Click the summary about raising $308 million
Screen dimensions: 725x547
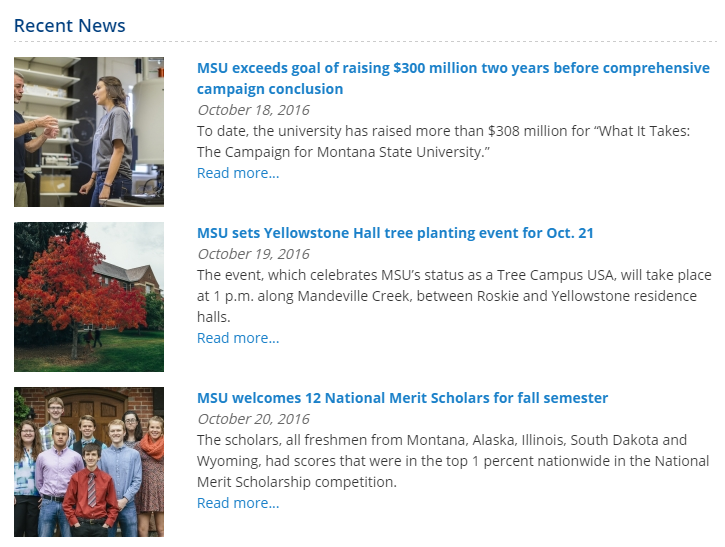pos(443,141)
